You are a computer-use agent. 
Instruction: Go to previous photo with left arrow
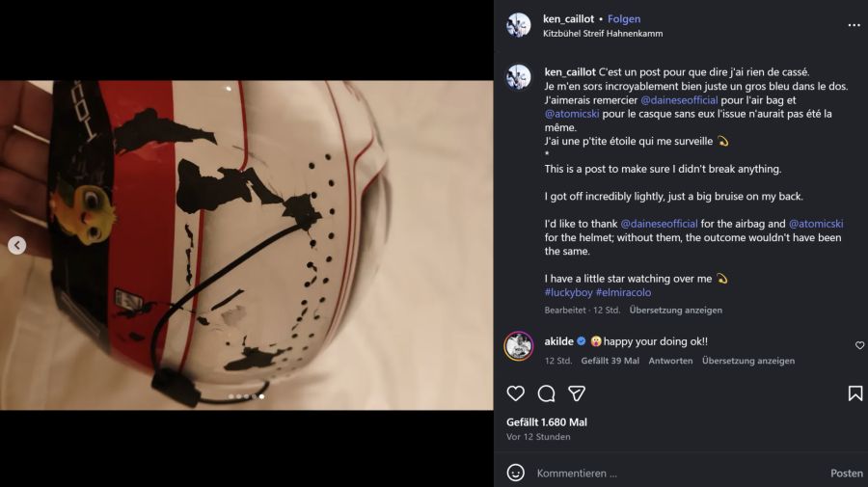coord(17,245)
